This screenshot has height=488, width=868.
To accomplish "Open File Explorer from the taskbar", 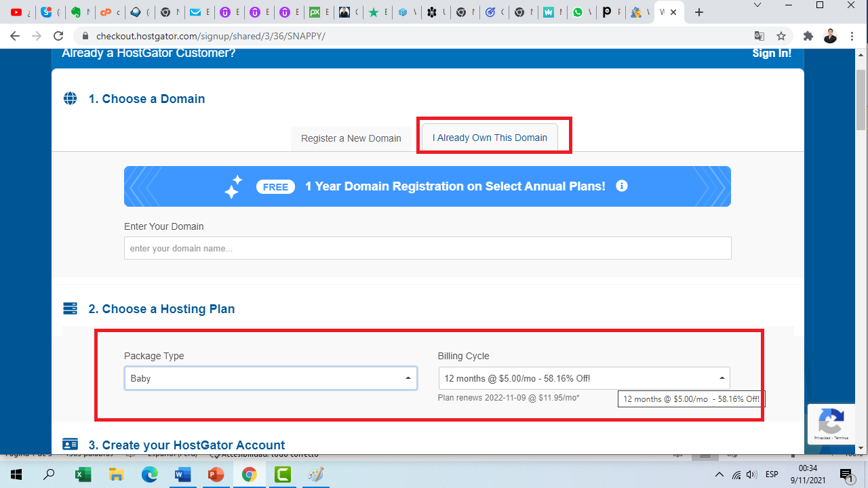I will click(117, 474).
